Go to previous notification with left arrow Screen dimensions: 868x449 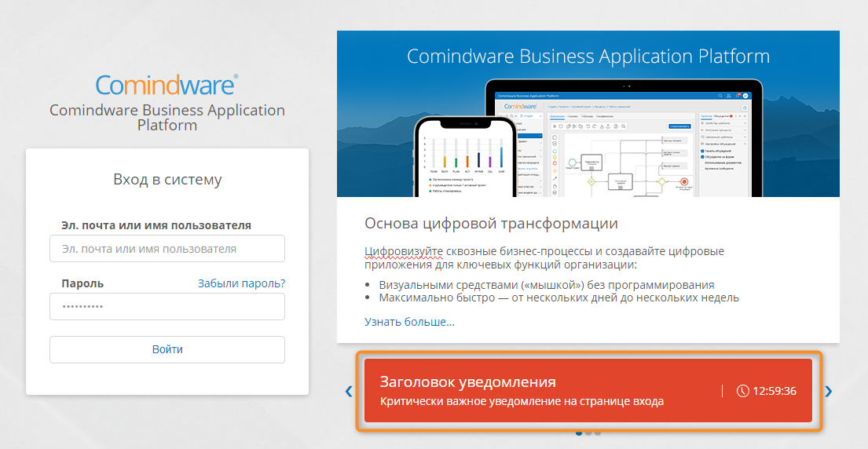(x=348, y=391)
